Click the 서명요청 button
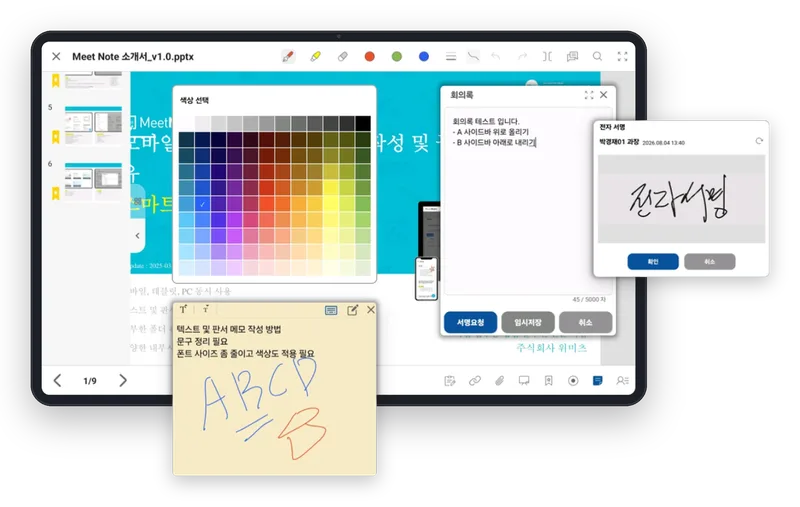The height and width of the screenshot is (507, 800). (470, 322)
